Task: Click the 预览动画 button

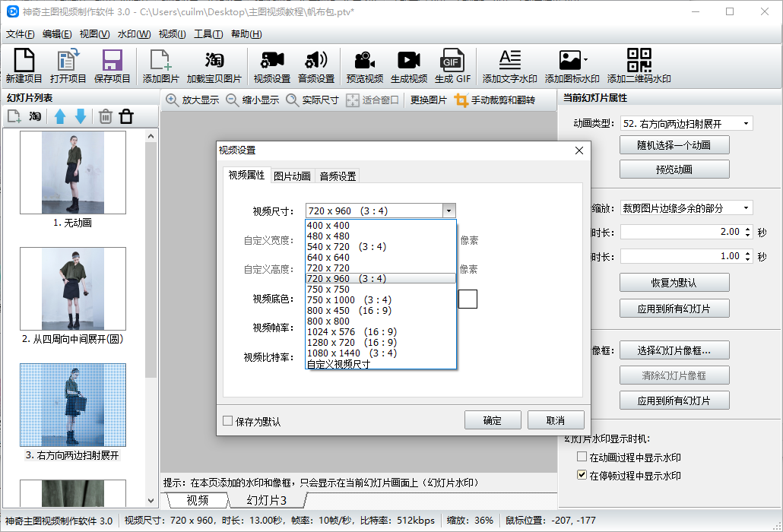Action: [x=674, y=169]
